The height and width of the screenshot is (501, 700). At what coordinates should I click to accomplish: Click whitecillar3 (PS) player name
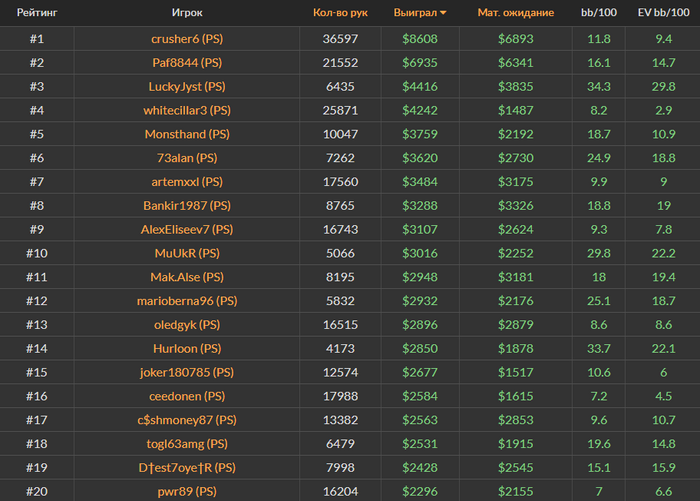(187, 110)
